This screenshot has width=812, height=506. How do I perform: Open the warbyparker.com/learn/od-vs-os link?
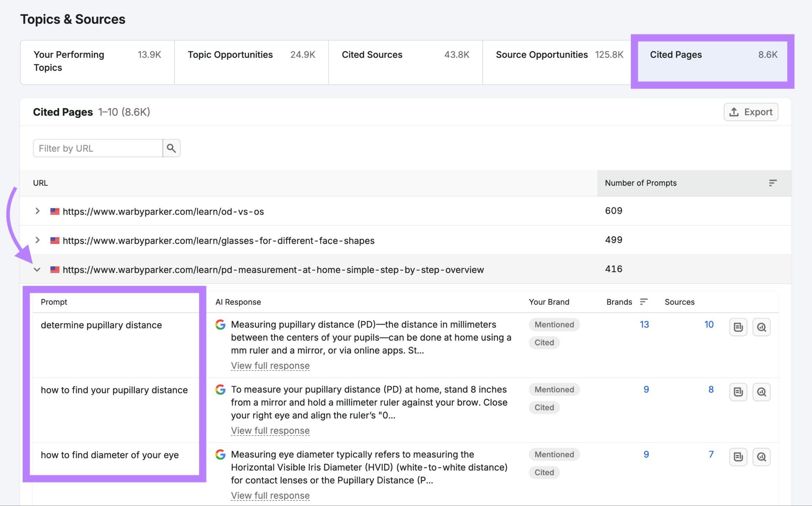163,212
